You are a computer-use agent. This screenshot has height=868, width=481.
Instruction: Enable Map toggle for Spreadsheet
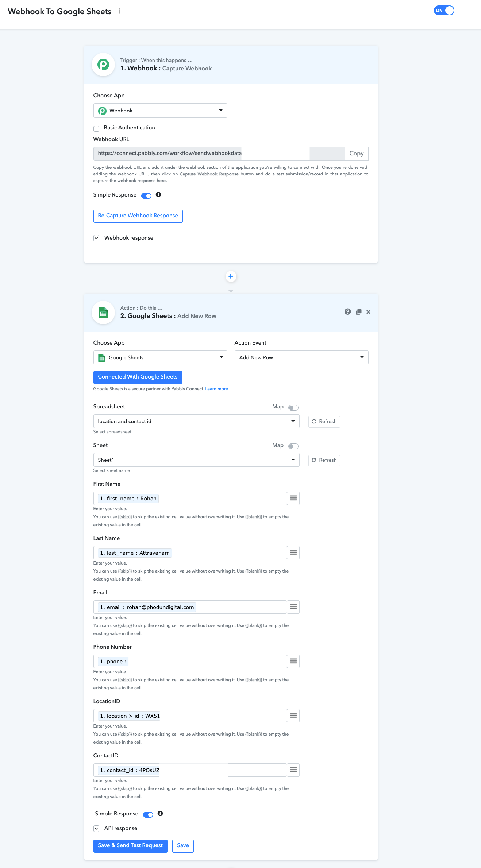[293, 408]
